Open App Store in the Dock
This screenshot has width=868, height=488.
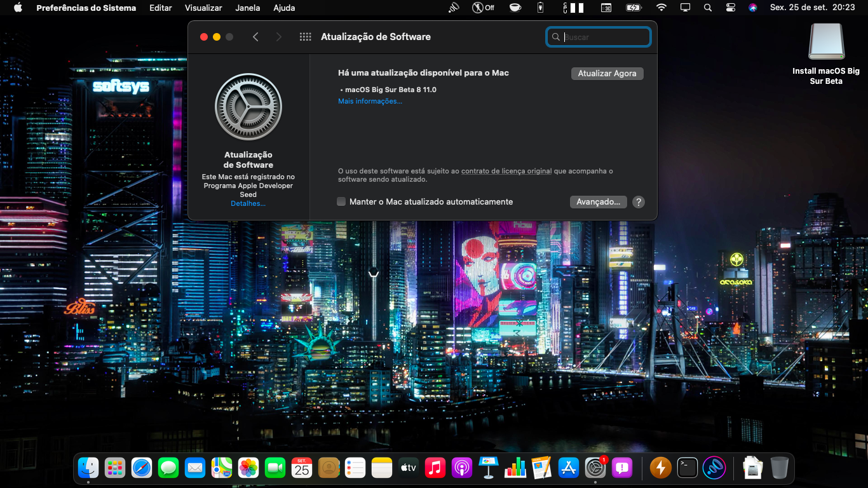point(569,468)
